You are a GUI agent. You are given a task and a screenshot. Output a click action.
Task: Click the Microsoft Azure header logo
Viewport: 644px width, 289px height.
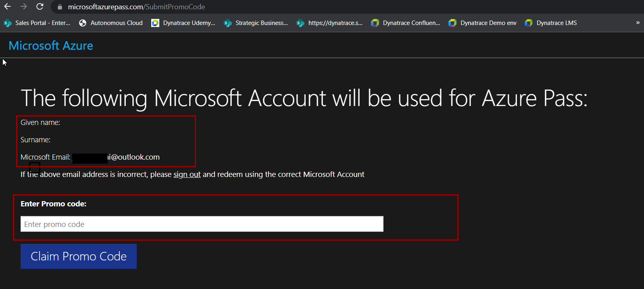click(51, 46)
